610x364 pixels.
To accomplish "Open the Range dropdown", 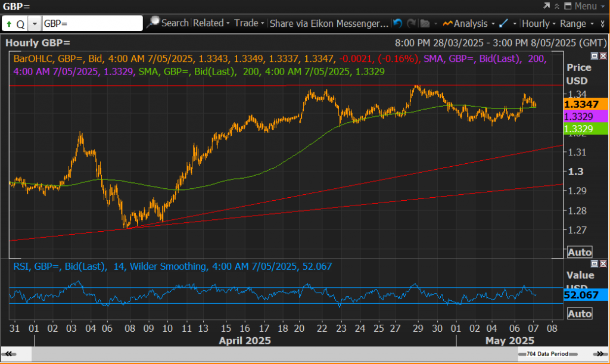I will 577,23.
